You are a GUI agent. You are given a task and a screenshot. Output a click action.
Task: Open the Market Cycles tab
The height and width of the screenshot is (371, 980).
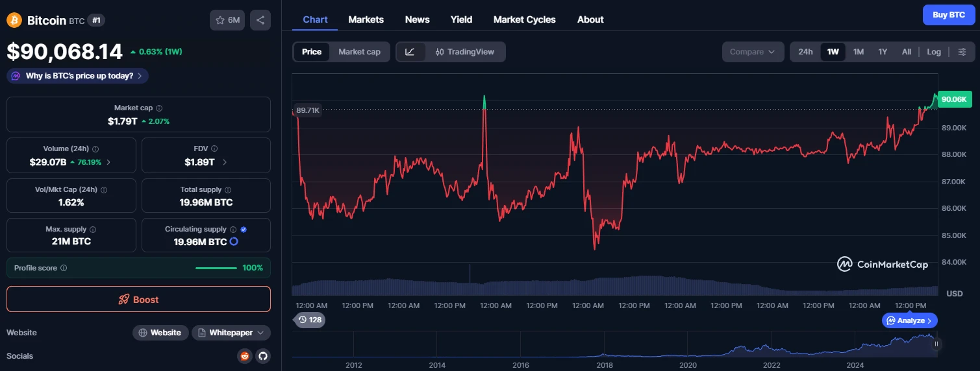(524, 19)
